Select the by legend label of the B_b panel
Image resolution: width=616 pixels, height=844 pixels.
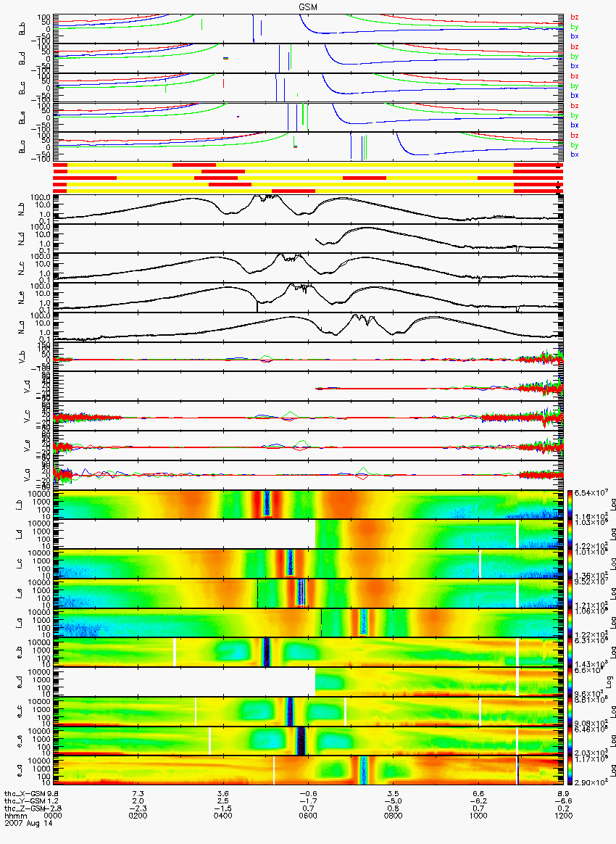(x=575, y=26)
